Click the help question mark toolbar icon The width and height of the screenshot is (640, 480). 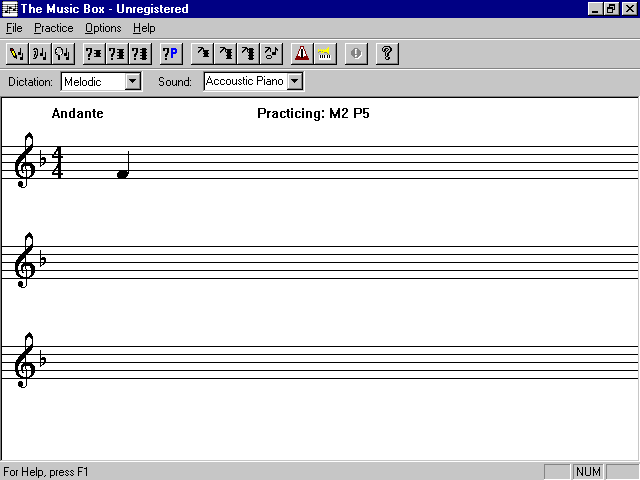pyautogui.click(x=388, y=53)
